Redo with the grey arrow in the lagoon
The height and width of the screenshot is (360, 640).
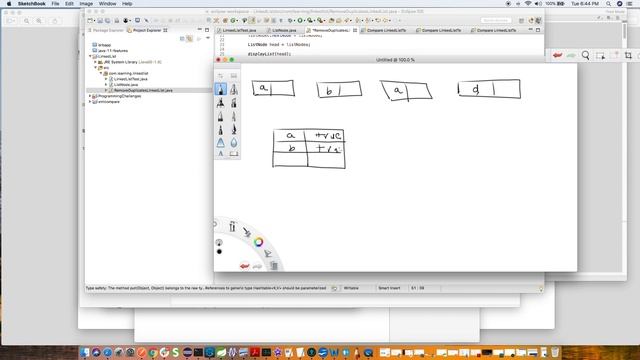pos(258,266)
